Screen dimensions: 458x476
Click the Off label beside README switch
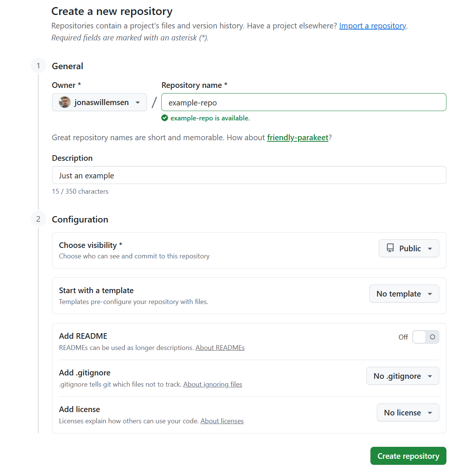tap(403, 337)
